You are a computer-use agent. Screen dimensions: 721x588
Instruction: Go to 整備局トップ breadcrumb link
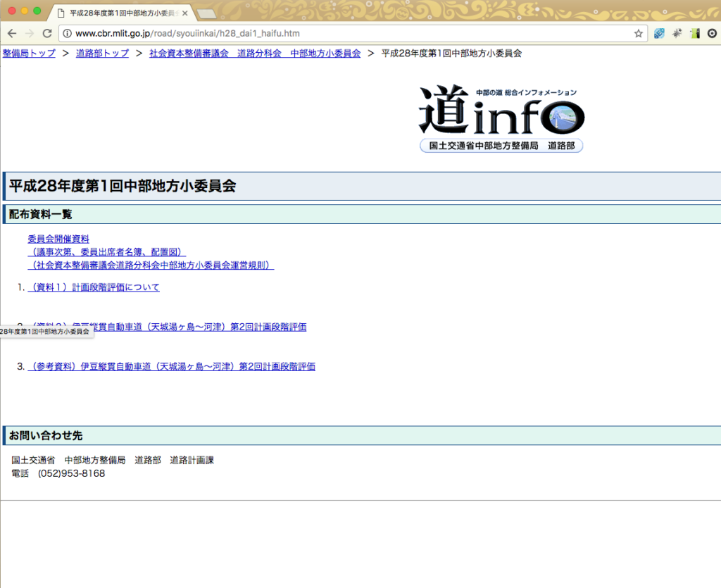[x=29, y=54]
